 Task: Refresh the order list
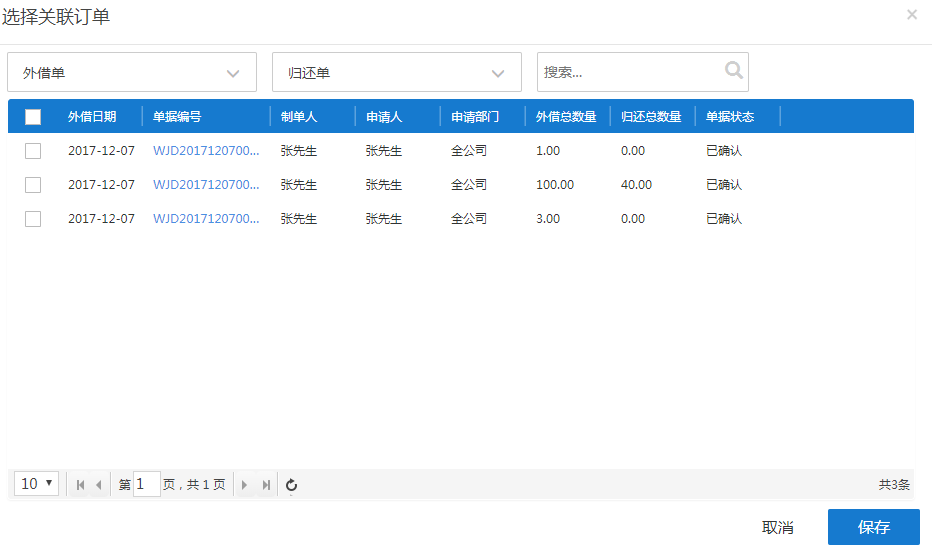pos(291,485)
